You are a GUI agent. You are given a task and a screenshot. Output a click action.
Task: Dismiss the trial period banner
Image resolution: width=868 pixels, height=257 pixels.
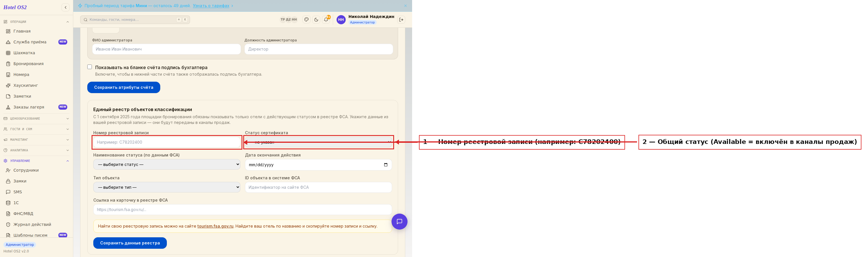405,6
